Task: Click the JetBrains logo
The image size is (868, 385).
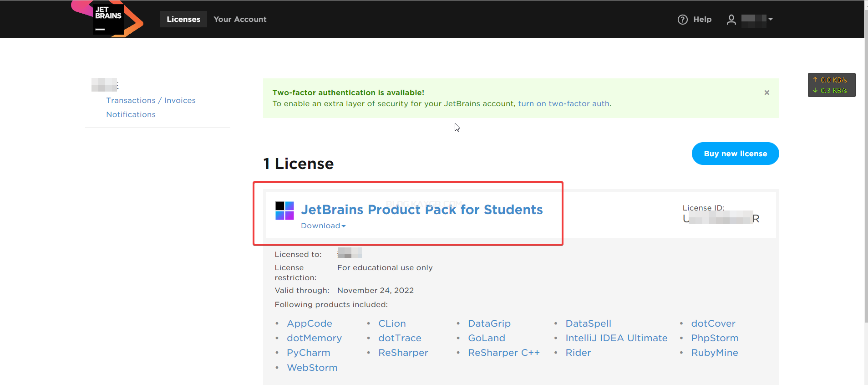Action: [108, 19]
